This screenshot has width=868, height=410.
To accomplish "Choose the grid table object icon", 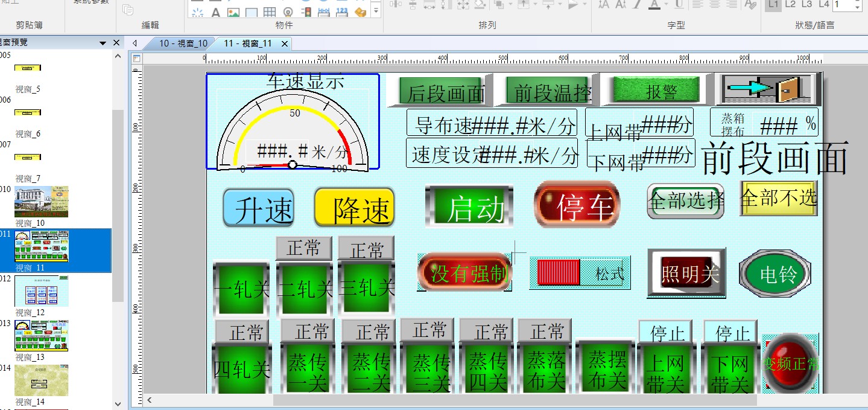I will tap(270, 12).
